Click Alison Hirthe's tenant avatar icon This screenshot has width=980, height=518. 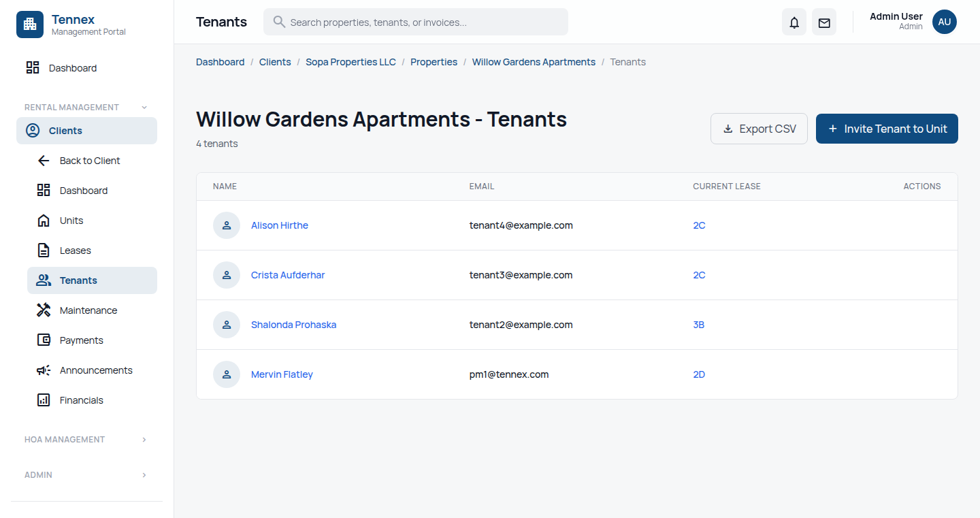click(x=227, y=225)
